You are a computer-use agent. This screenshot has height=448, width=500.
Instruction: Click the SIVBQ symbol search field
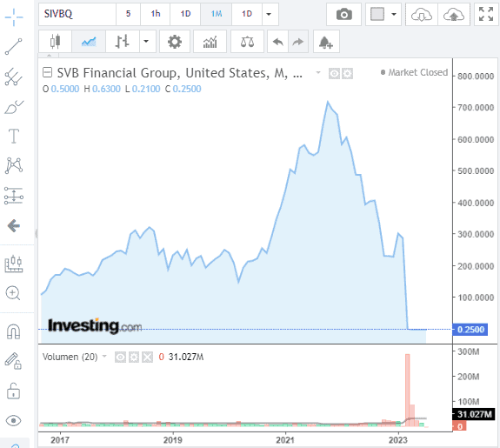77,14
